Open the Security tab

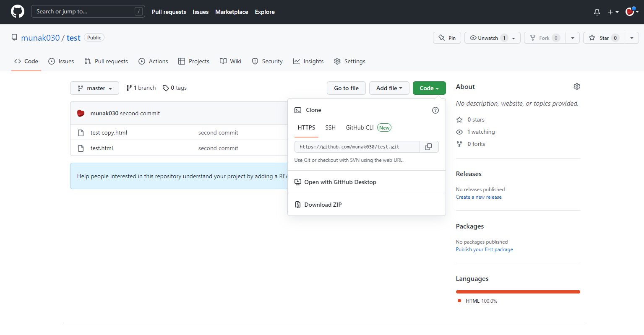[267, 61]
